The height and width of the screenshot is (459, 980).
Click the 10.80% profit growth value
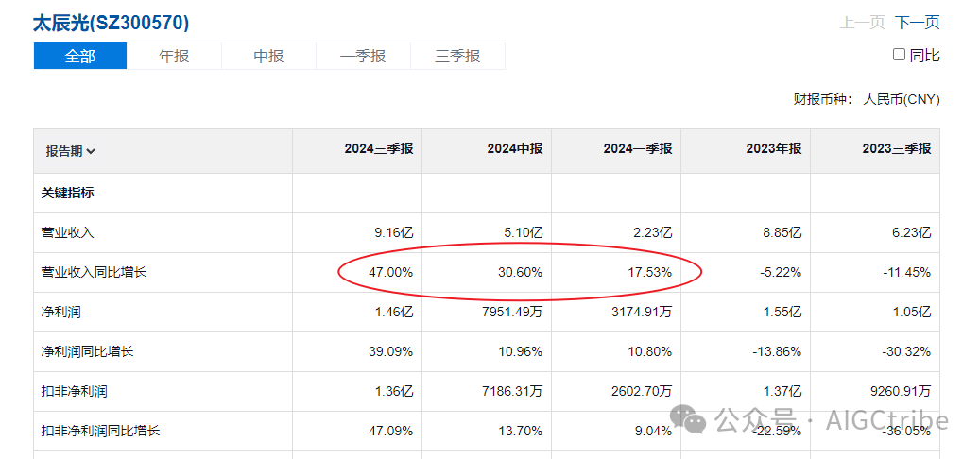click(650, 351)
